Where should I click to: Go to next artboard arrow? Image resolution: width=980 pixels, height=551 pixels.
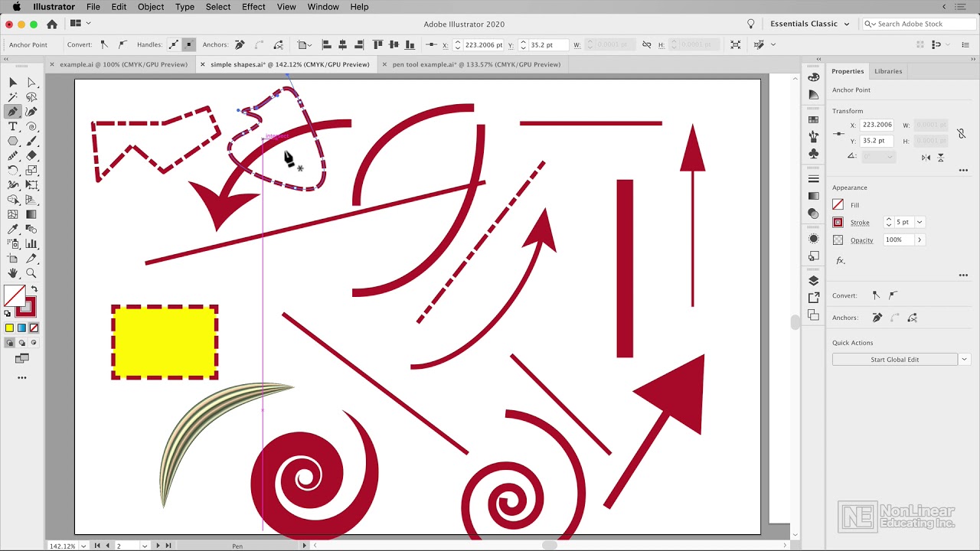158,546
